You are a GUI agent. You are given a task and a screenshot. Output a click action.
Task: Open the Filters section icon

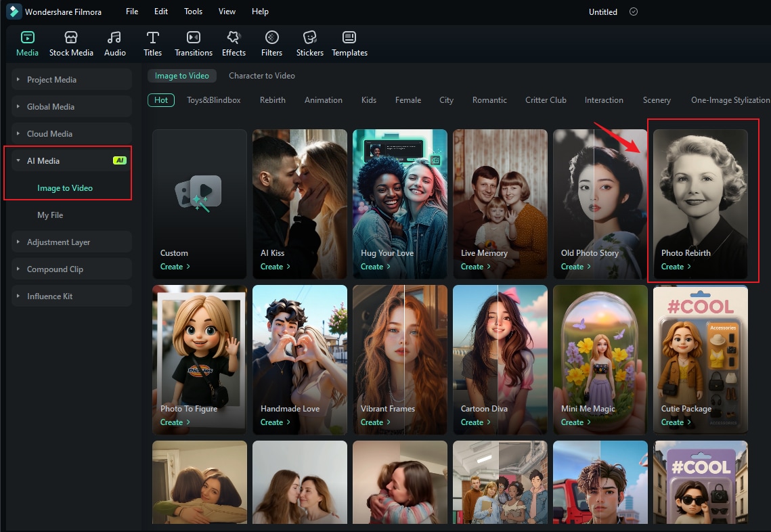click(272, 37)
